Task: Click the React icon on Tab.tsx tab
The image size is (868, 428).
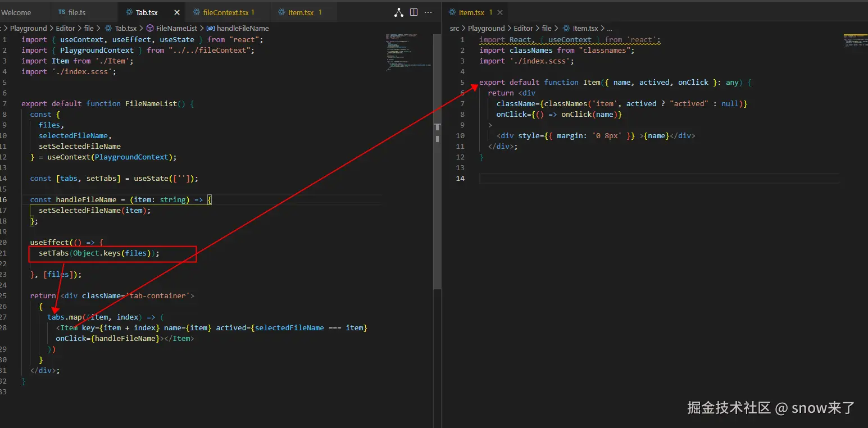Action: [x=129, y=12]
